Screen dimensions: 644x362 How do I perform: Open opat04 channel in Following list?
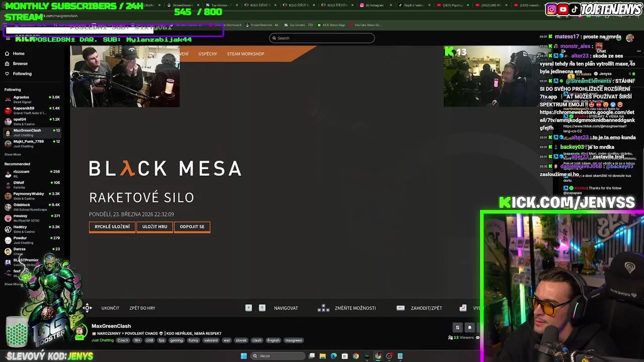(x=32, y=121)
